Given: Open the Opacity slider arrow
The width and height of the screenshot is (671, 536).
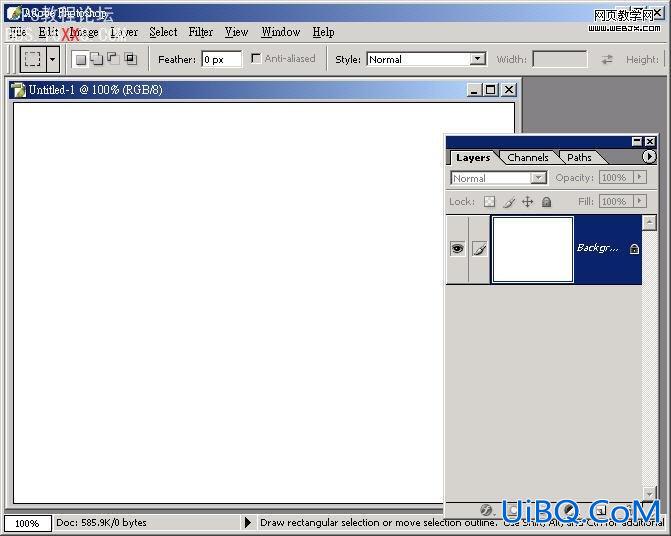Looking at the screenshot, I should [x=640, y=177].
